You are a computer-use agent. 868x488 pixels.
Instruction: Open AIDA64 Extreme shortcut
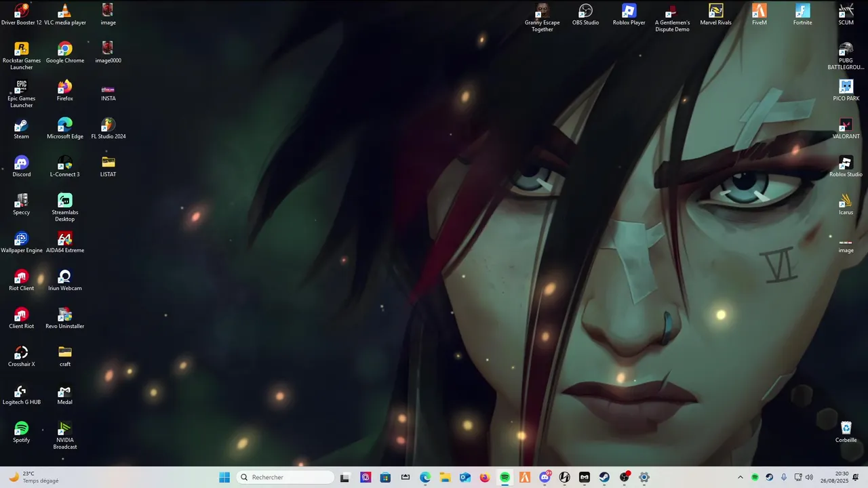coord(65,242)
